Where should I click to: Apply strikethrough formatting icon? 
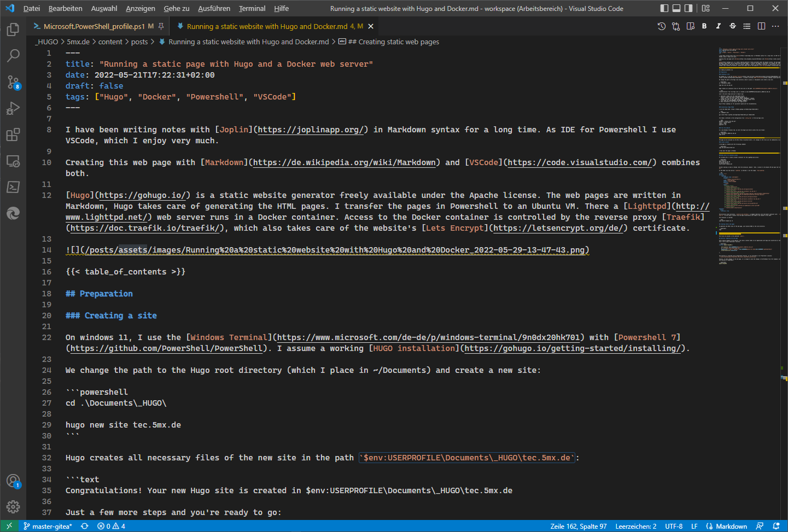coord(733,26)
